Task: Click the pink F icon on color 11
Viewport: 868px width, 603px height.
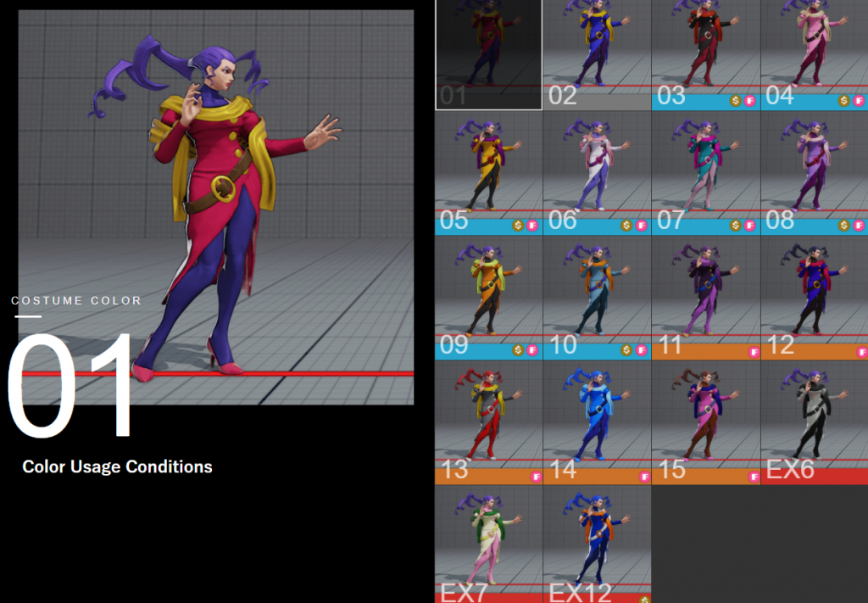Action: coord(754,352)
